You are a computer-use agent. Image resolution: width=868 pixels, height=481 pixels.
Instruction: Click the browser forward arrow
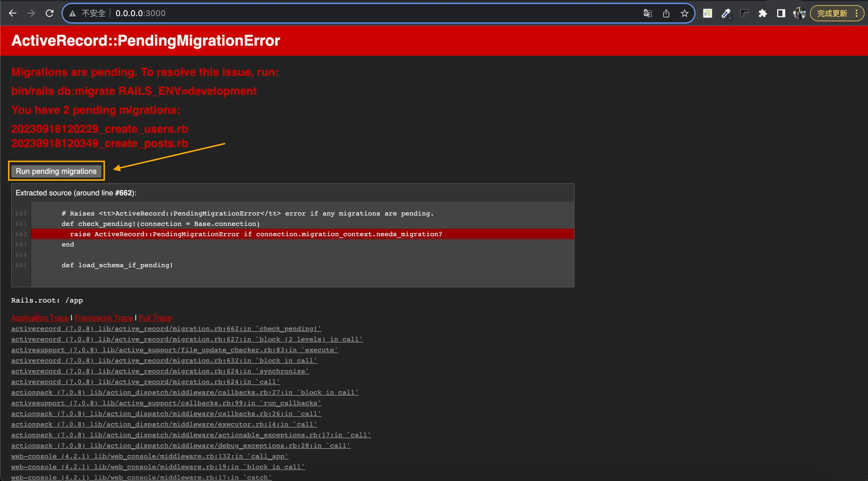[x=31, y=13]
